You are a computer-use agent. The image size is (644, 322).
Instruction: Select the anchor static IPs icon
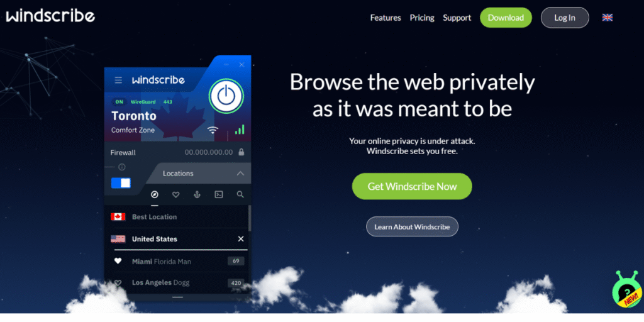(x=197, y=194)
